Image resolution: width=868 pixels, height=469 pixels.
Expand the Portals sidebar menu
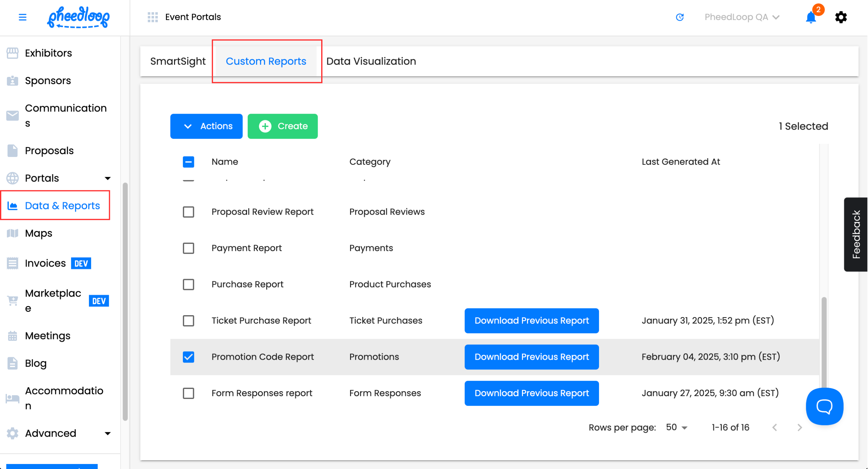(107, 178)
